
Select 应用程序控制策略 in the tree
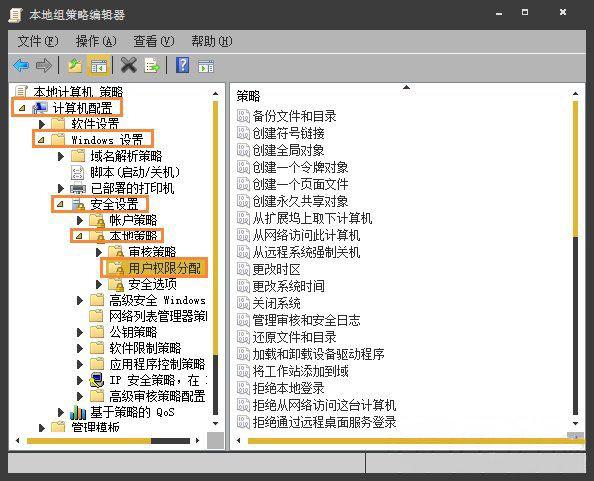157,364
